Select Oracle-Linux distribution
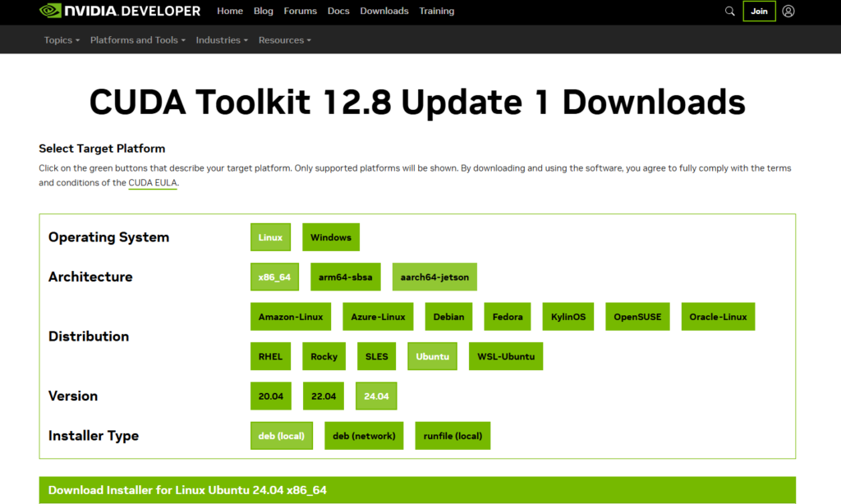Screen dimensions: 841x504 (718, 316)
